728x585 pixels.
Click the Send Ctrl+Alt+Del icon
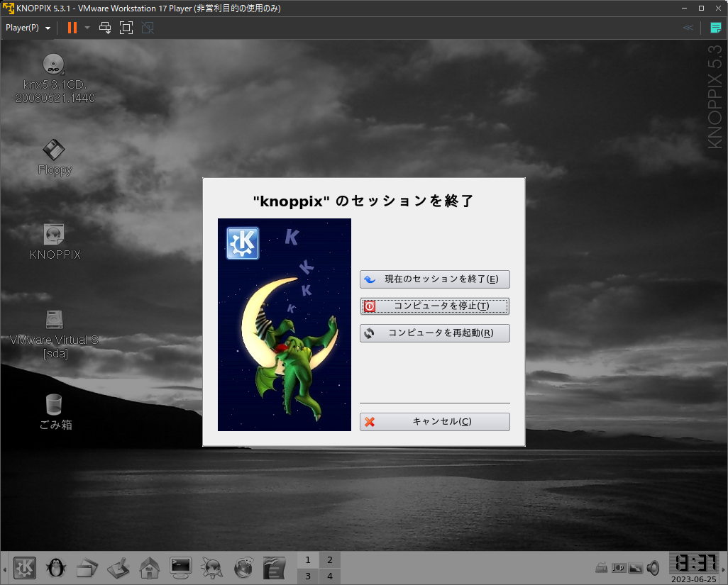point(105,28)
